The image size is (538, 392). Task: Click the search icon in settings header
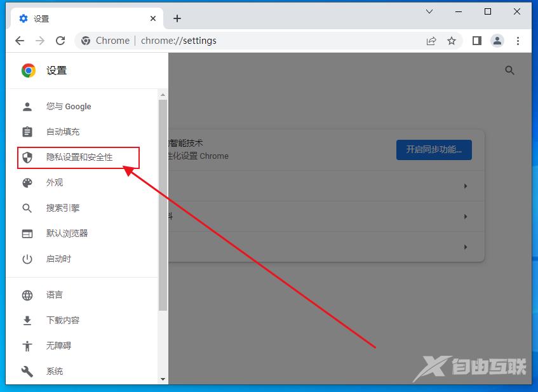(509, 70)
